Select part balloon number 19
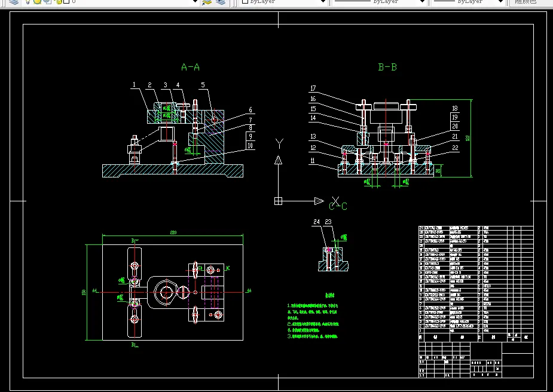 (x=455, y=117)
